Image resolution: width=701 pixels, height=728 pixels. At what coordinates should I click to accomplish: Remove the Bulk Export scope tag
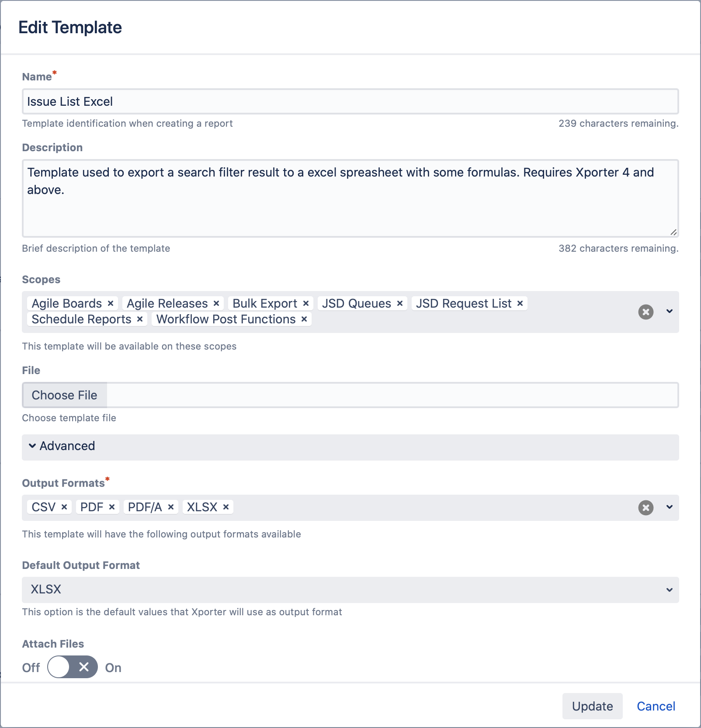point(306,303)
